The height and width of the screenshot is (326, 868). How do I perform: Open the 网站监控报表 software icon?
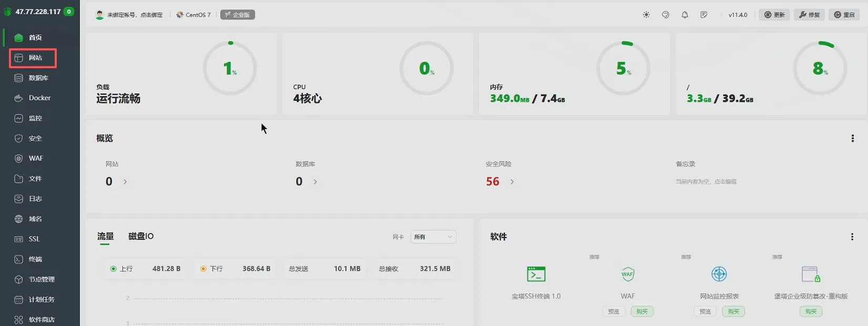pos(719,274)
